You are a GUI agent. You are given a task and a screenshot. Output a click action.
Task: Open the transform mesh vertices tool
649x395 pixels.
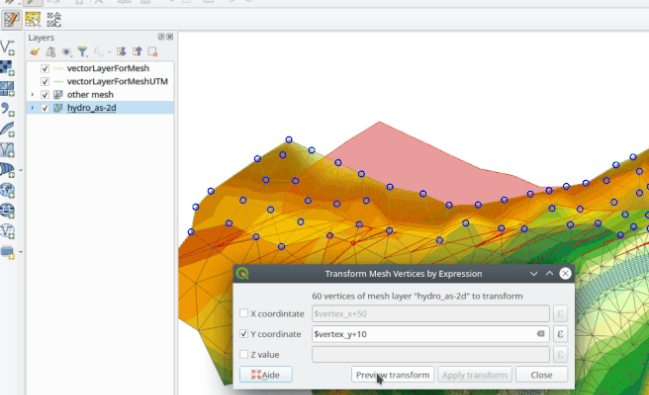(x=54, y=19)
